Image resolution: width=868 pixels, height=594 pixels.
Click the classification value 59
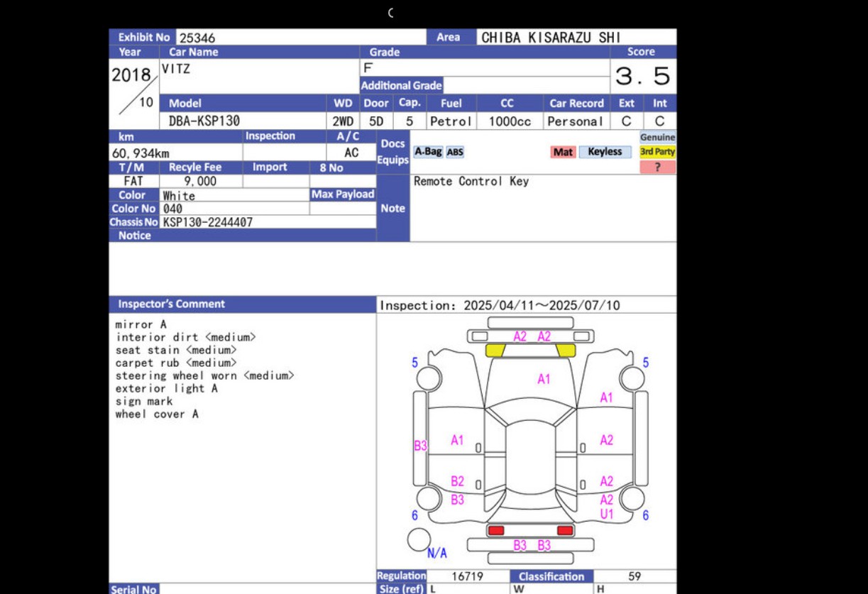[x=635, y=576]
